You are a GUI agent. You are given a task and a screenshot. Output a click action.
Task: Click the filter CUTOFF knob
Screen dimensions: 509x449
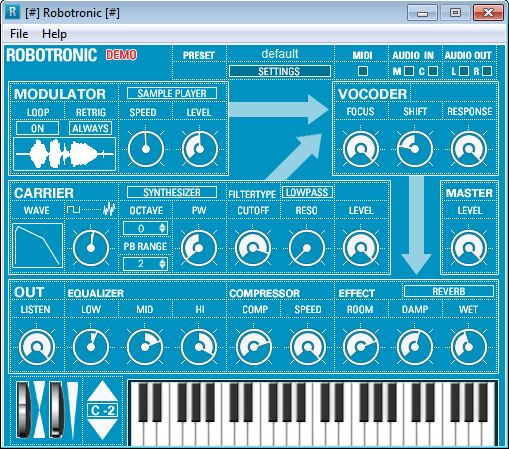point(253,248)
